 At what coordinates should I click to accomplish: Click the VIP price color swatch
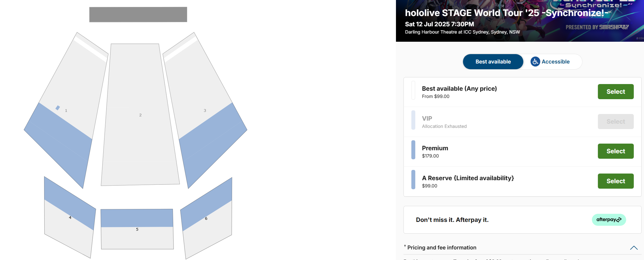pos(413,120)
